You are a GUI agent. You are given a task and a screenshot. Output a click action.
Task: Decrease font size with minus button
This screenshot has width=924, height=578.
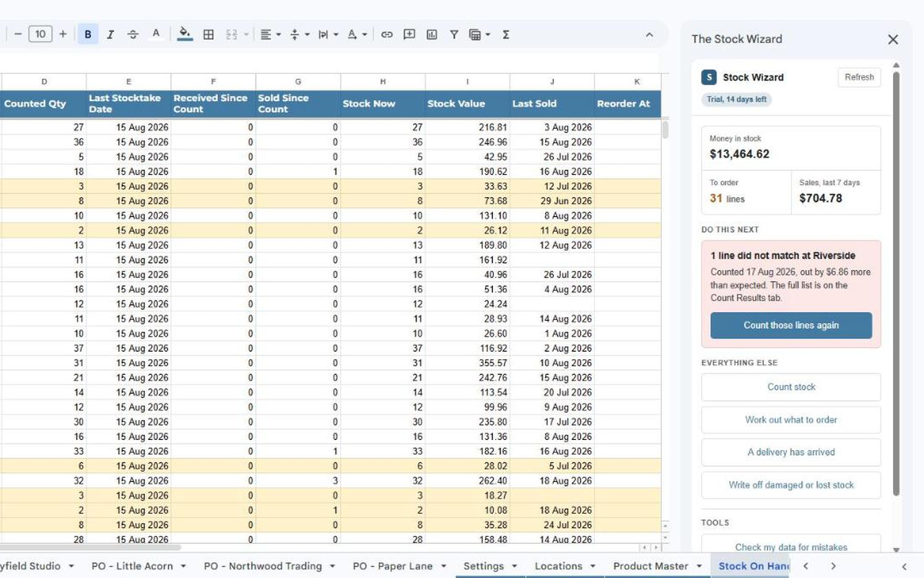(18, 34)
